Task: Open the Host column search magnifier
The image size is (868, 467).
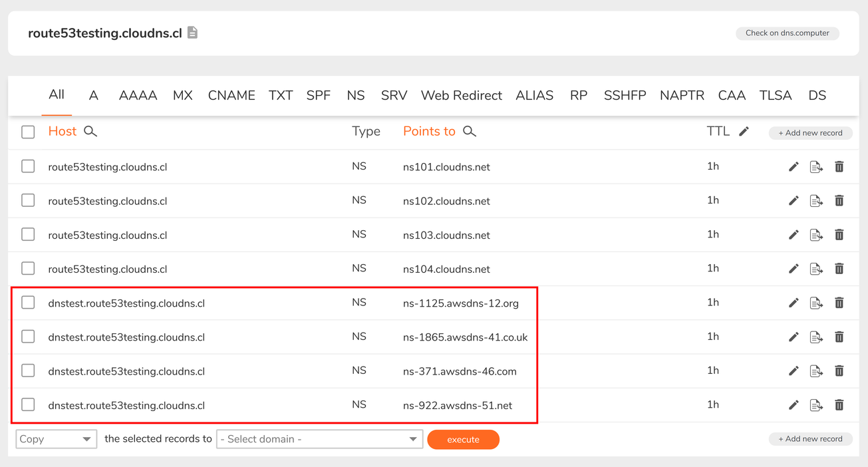Action: pyautogui.click(x=90, y=131)
